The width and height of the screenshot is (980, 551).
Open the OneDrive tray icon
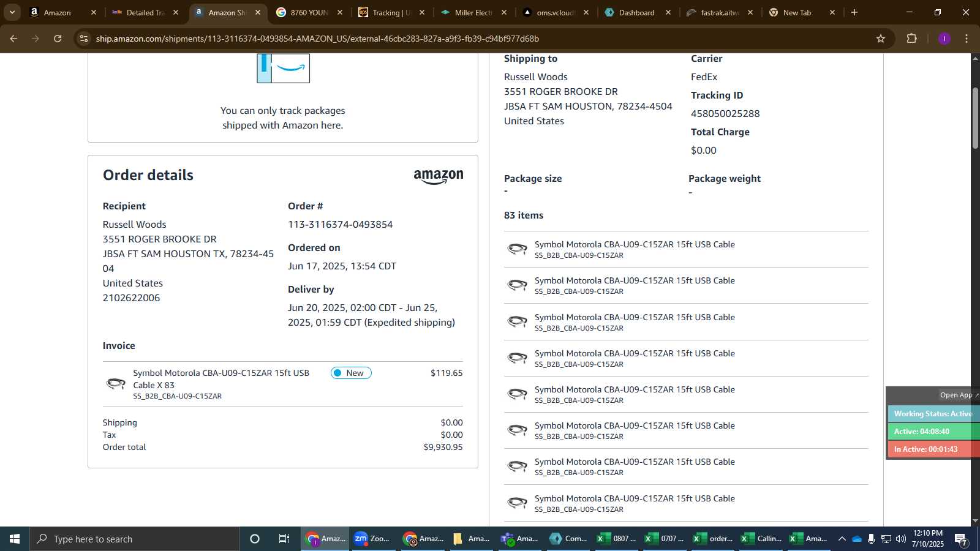[857, 539]
